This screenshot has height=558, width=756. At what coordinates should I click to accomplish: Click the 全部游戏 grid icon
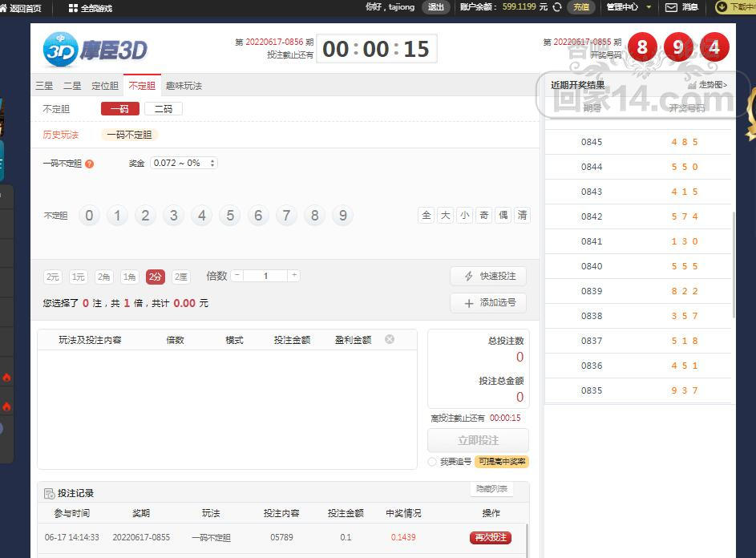pyautogui.click(x=73, y=8)
